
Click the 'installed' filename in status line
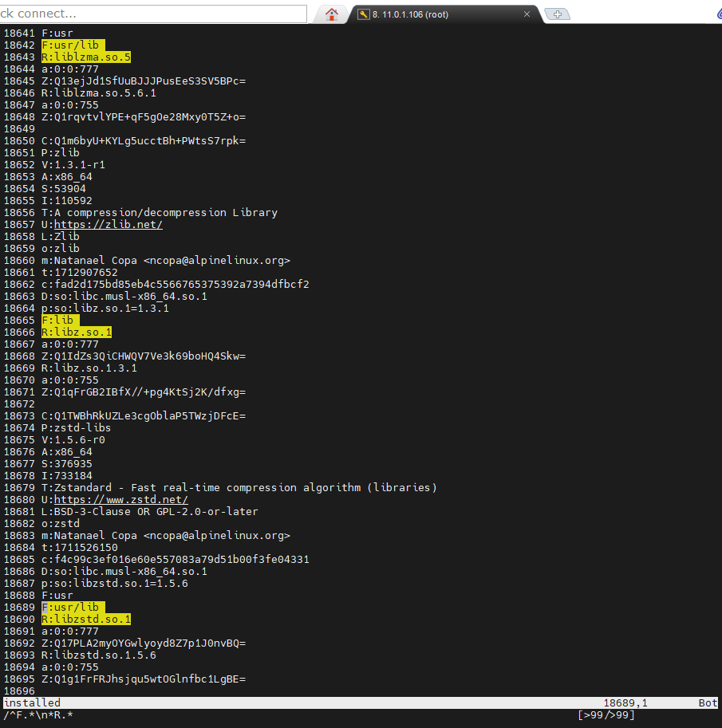coord(32,703)
